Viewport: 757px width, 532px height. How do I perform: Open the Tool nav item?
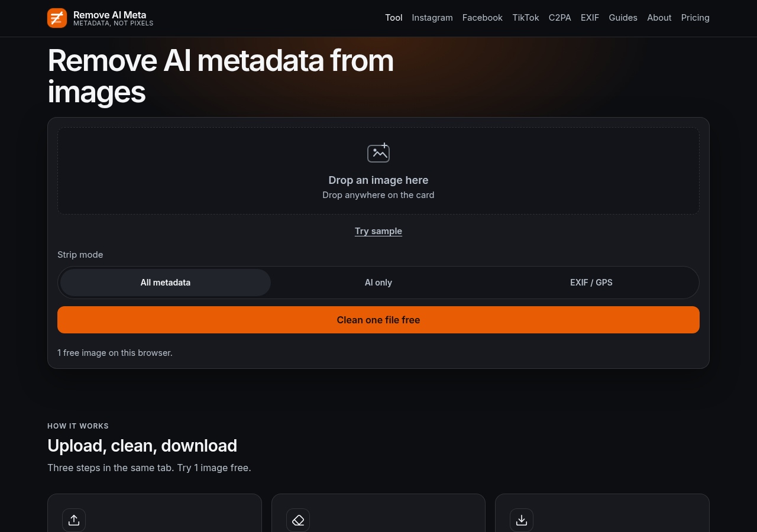coord(394,18)
